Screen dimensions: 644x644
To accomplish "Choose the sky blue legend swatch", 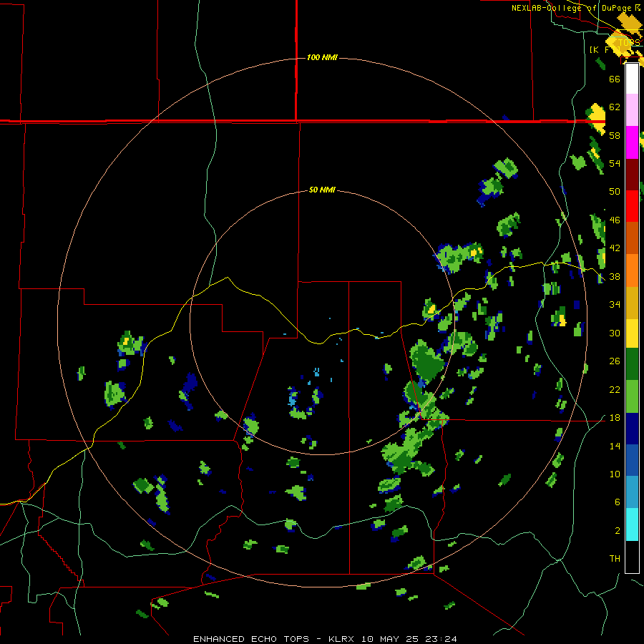I will [632, 492].
